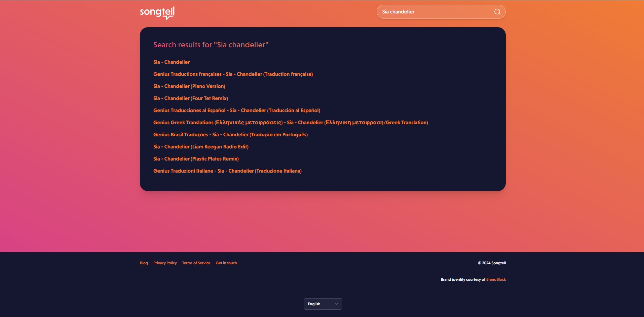644x317 pixels.
Task: Click the © 2024 Songtell text
Action: [x=492, y=263]
